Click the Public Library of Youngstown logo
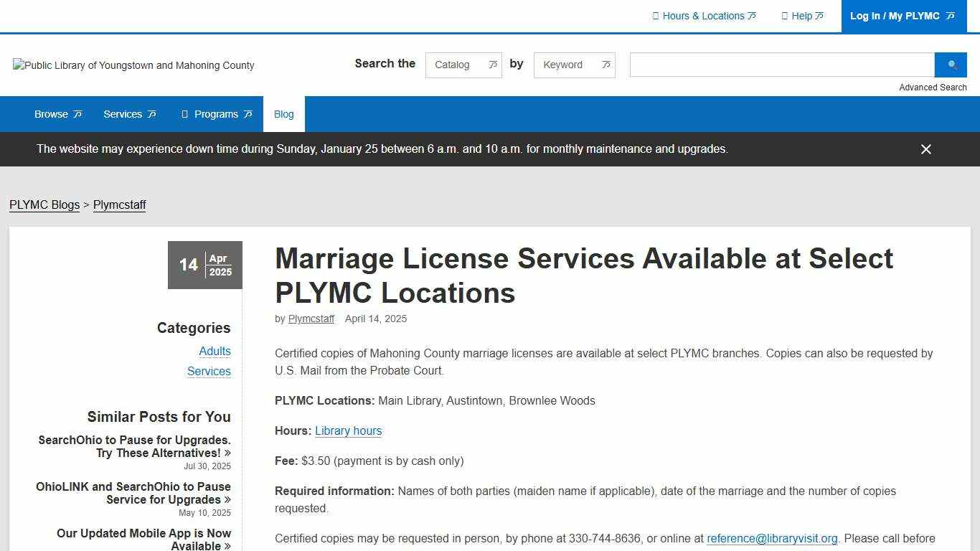This screenshot has height=551, width=980. 133,65
